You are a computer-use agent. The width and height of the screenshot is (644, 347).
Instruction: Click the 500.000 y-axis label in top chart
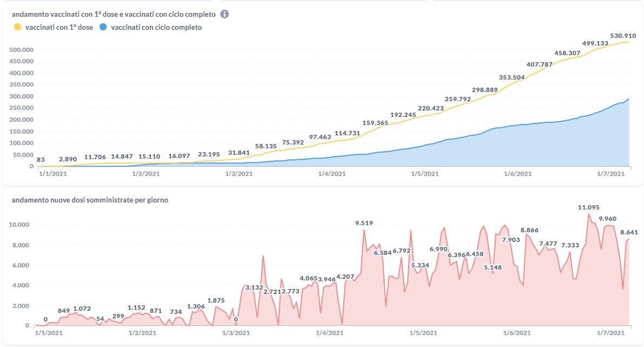pyautogui.click(x=22, y=50)
